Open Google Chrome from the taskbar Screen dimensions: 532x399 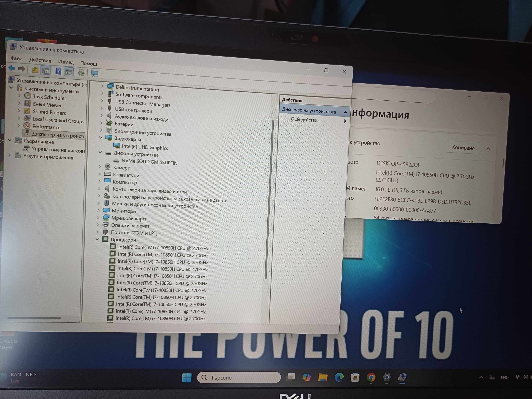371,377
